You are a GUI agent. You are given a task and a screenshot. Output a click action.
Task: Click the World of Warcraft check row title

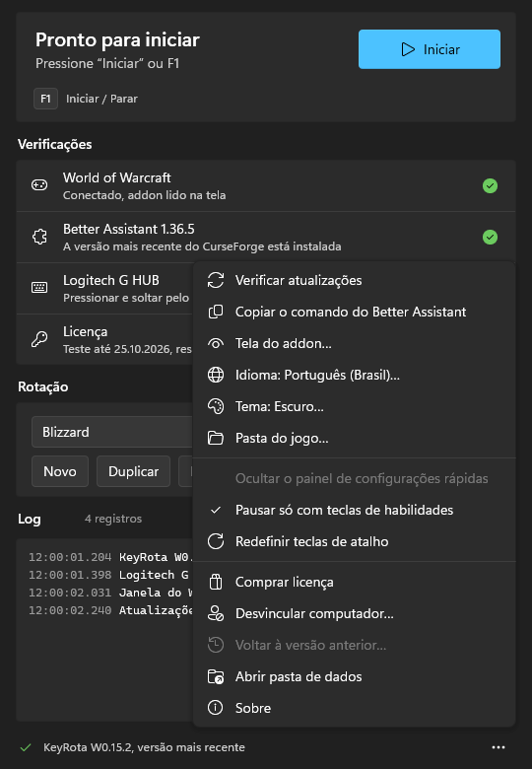tap(117, 177)
